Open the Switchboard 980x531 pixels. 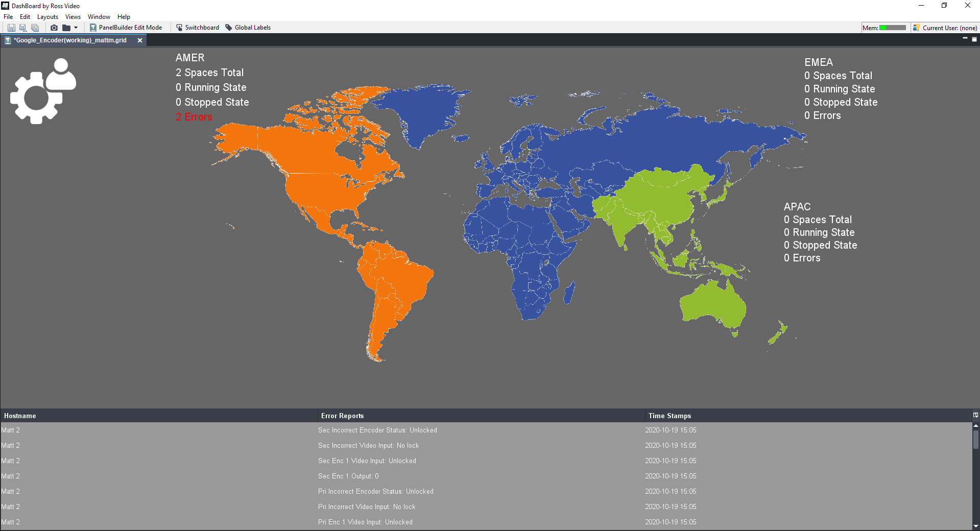[x=197, y=28]
